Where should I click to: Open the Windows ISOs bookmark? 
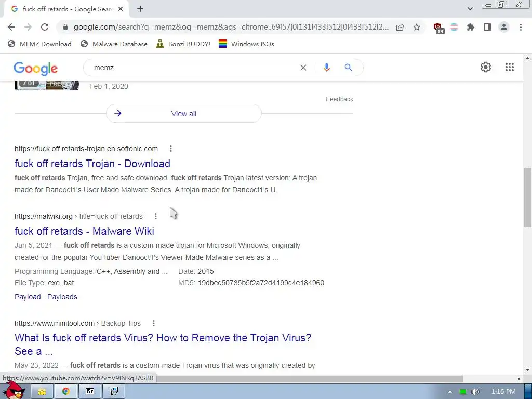tap(246, 44)
